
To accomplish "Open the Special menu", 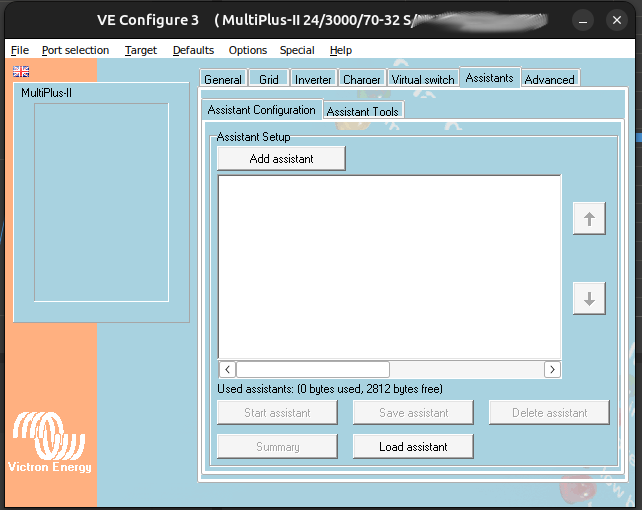I will point(297,50).
